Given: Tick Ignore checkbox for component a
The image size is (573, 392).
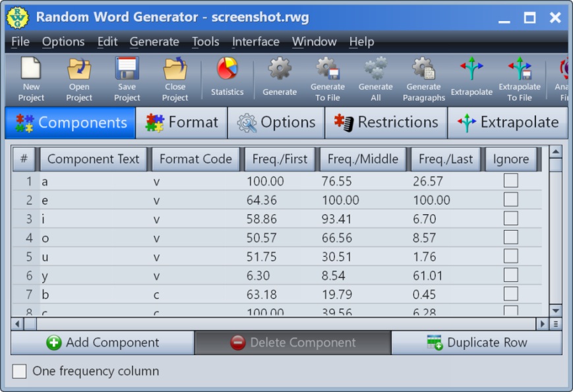Looking at the screenshot, I should tap(510, 181).
